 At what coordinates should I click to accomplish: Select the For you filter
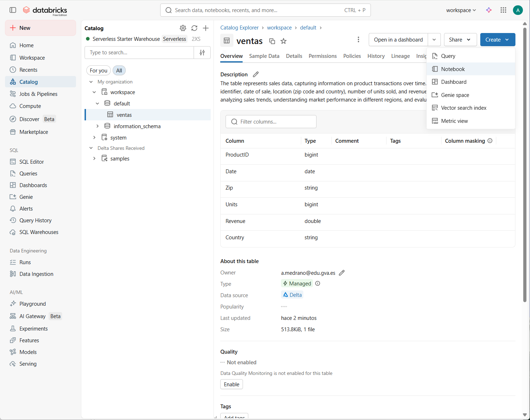pos(98,70)
